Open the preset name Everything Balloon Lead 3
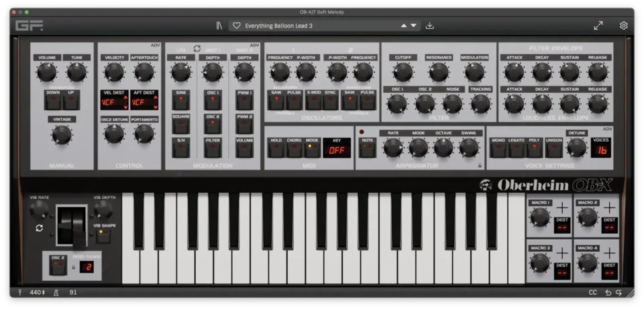644x309 pixels. point(278,26)
